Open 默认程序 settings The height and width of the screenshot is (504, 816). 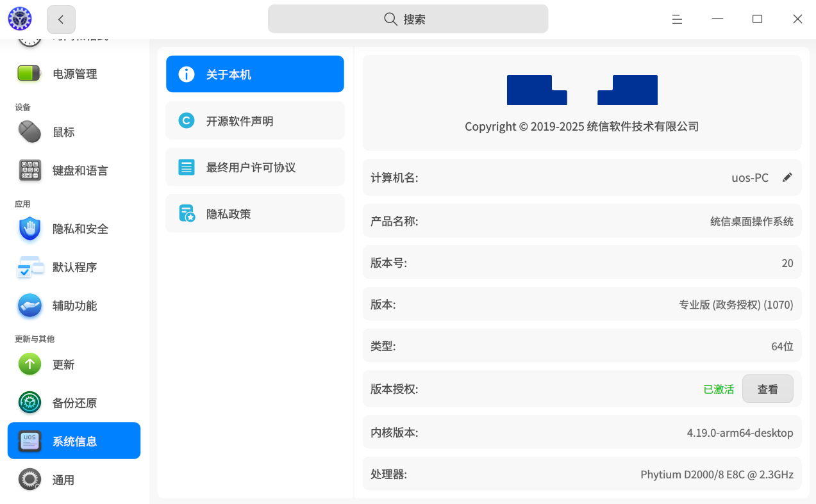click(74, 267)
